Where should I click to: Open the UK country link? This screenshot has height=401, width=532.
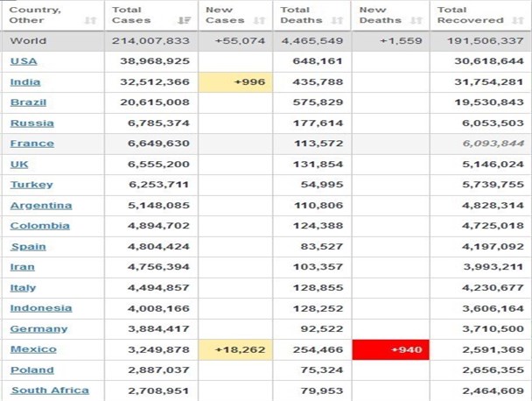click(19, 165)
